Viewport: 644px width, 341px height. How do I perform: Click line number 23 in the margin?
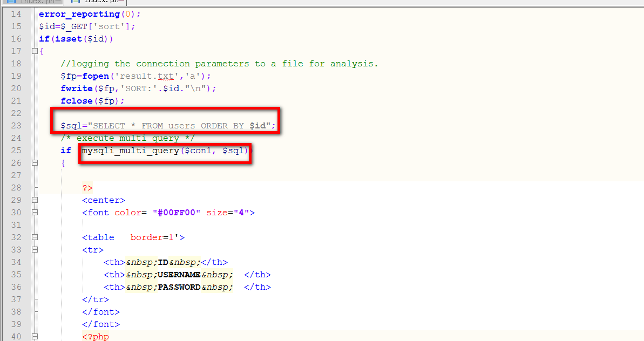click(16, 126)
